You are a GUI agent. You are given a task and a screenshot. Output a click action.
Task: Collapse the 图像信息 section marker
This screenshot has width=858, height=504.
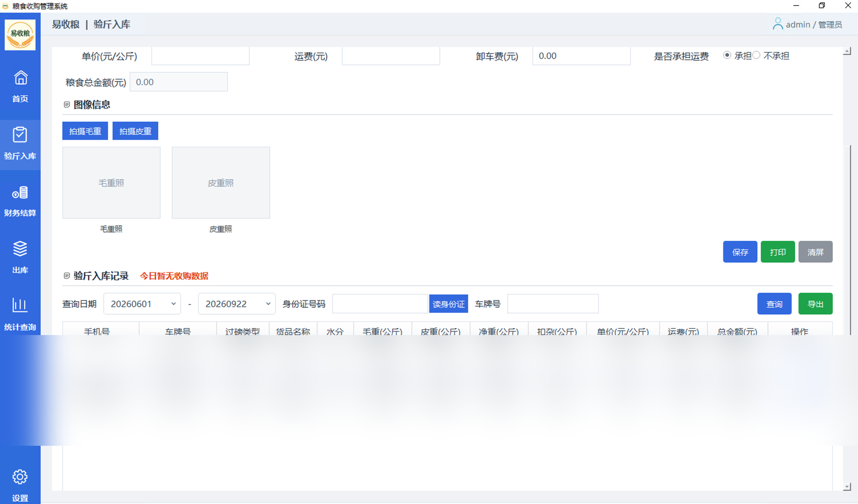[x=67, y=105]
